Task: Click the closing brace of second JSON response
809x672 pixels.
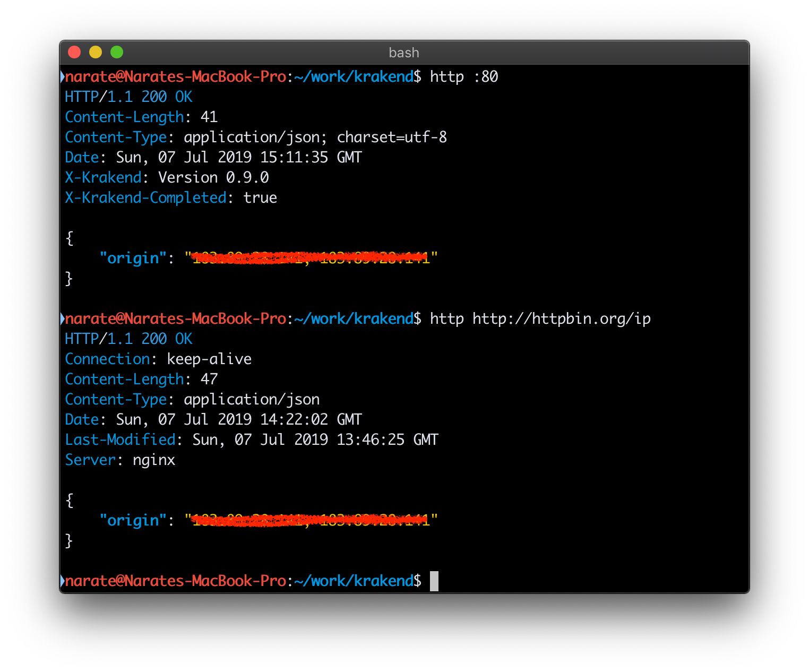Action: 68,540
